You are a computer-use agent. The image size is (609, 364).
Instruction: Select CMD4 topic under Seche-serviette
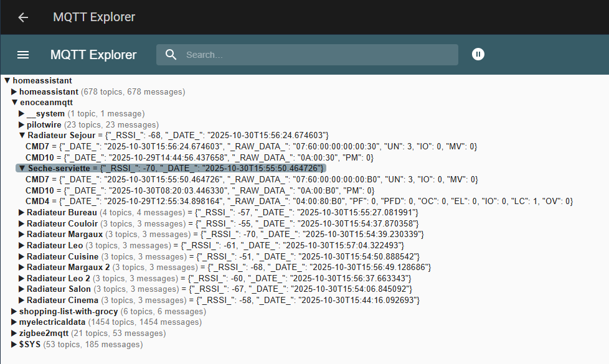point(37,202)
